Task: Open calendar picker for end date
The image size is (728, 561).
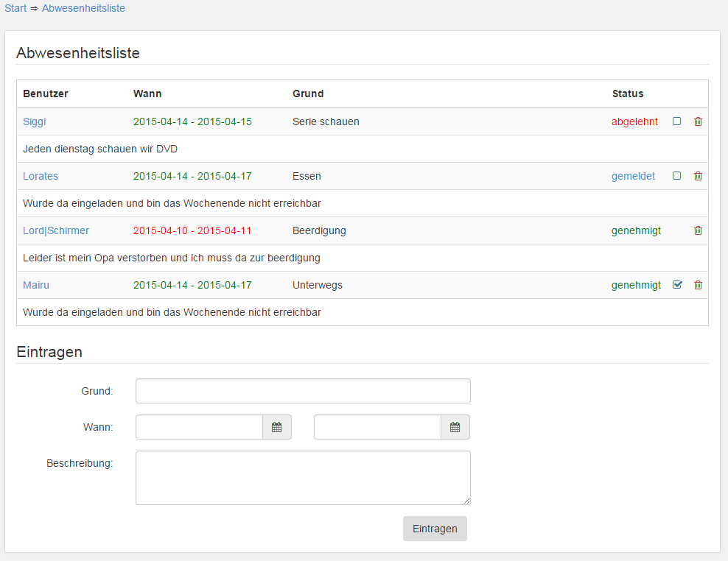Action: [x=455, y=427]
